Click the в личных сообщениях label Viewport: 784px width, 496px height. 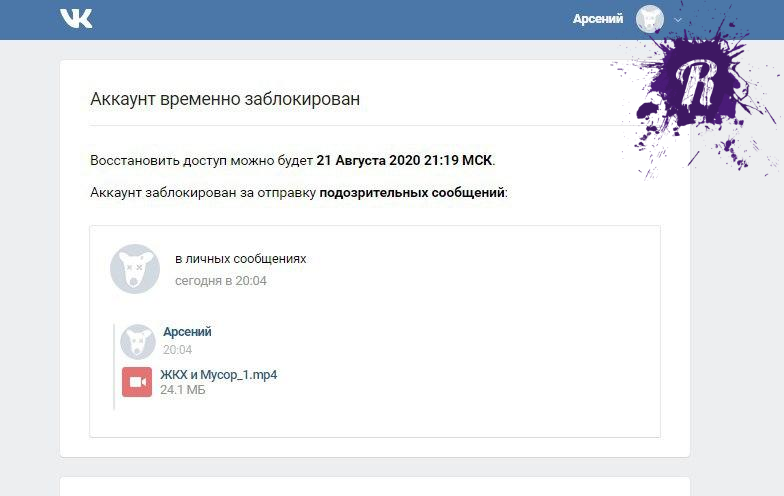(240, 258)
